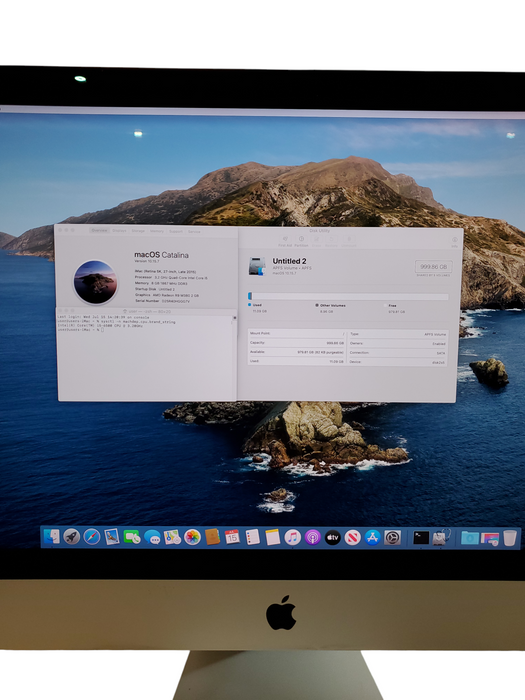This screenshot has width=525, height=700.
Task: Open Reminders list icon in Dock
Action: [252, 537]
